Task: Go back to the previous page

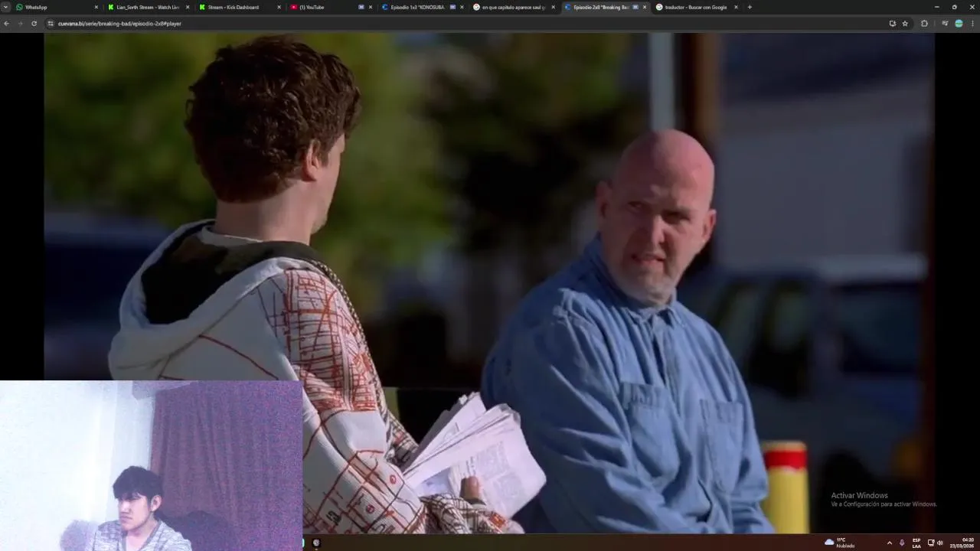Action: 7,24
